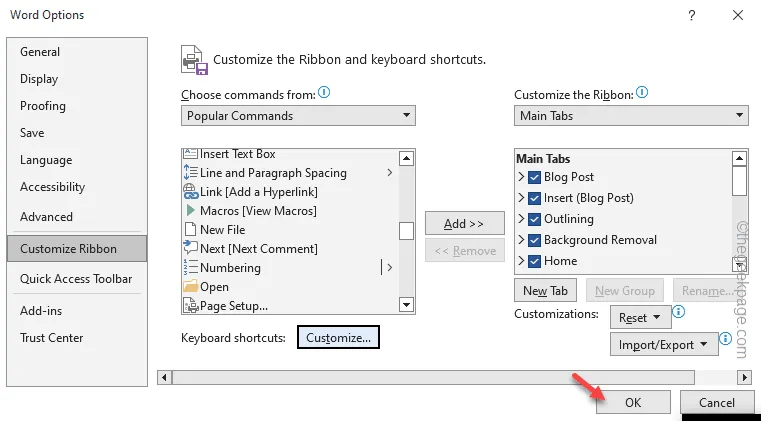Click the Open folder icon
Viewport: 761px width, 421px height.
point(190,286)
